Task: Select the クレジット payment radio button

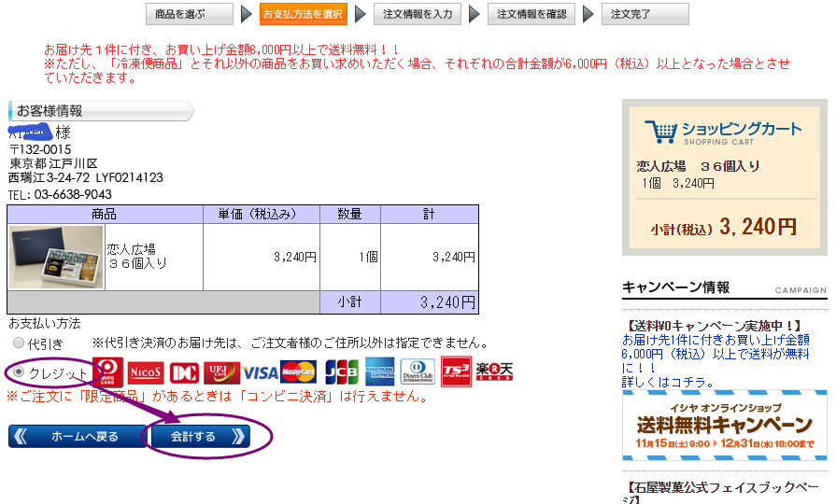Action: click(x=19, y=373)
